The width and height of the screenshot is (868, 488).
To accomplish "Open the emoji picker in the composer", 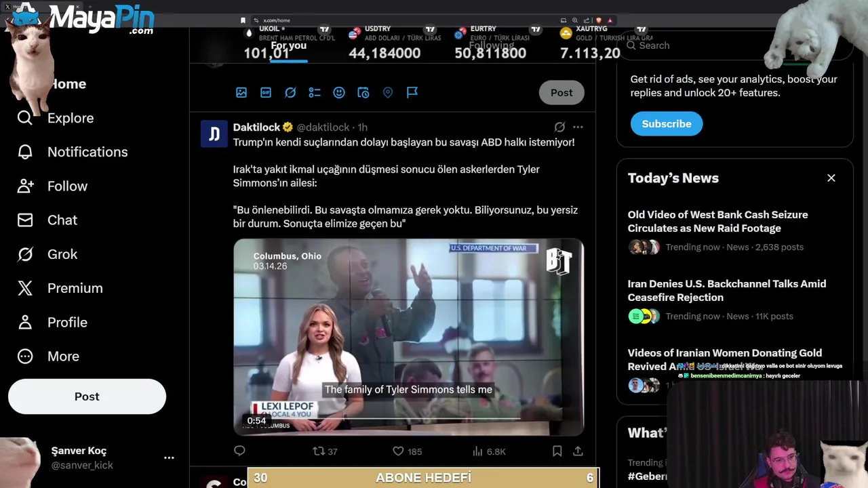I will click(x=339, y=92).
